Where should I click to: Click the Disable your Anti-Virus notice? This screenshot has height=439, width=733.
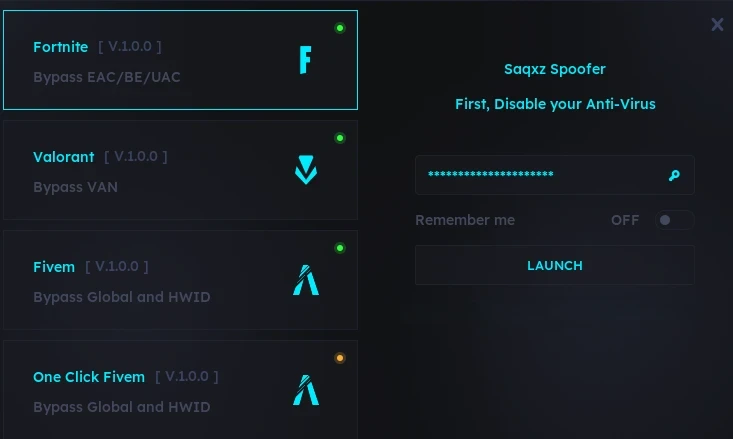[x=555, y=104]
